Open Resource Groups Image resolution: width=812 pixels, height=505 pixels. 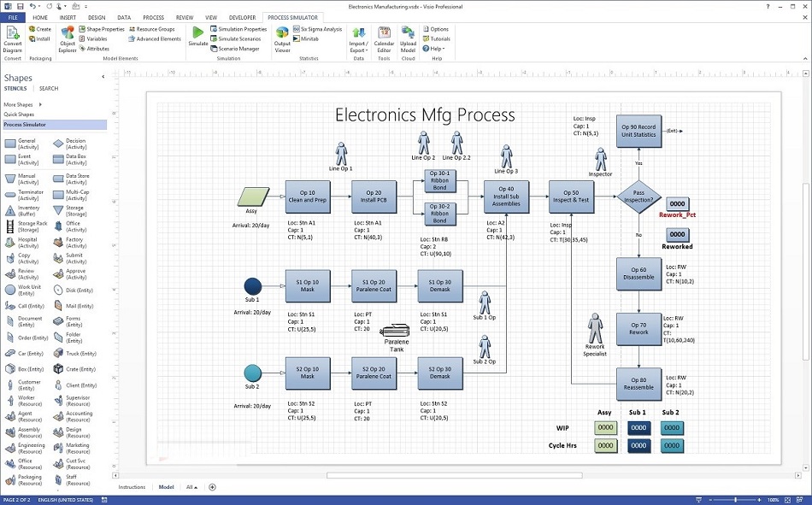click(152, 30)
